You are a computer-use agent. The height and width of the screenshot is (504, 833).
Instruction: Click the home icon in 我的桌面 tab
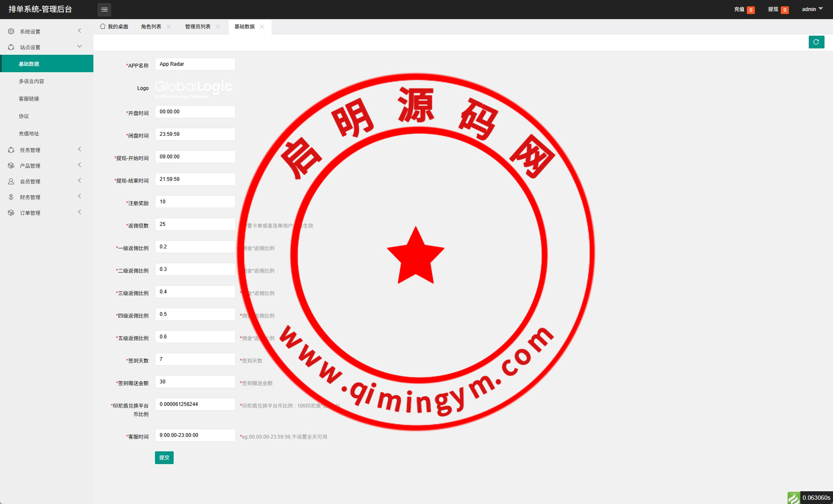coord(103,26)
